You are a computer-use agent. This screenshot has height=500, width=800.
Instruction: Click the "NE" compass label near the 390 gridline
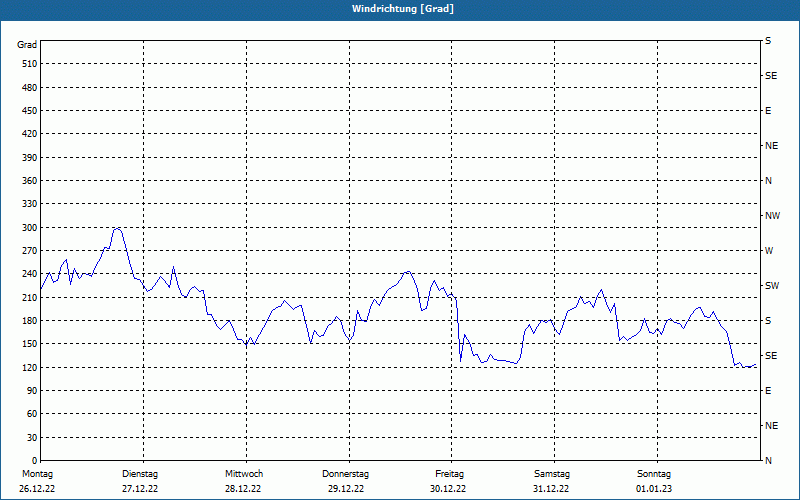coord(771,146)
